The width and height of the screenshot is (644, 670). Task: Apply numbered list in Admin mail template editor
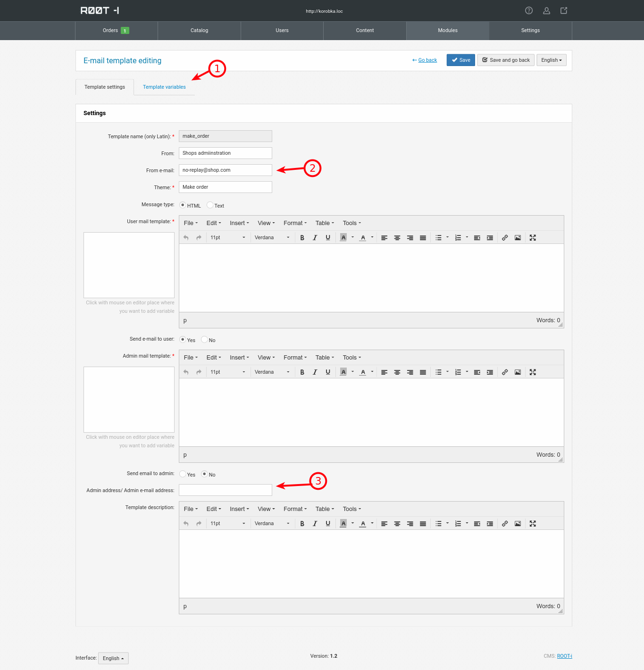[x=458, y=372]
